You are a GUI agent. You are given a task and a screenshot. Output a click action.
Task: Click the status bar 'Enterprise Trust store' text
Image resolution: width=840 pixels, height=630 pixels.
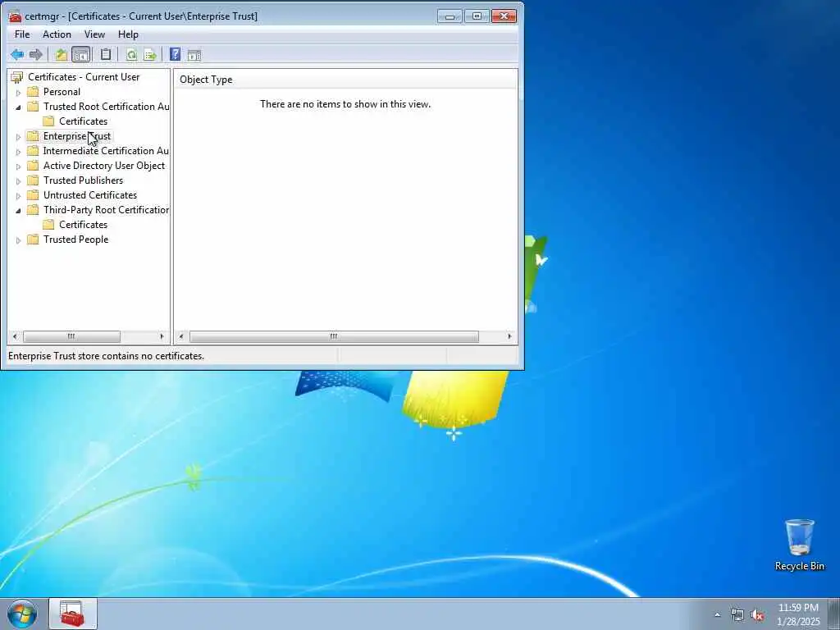point(106,356)
